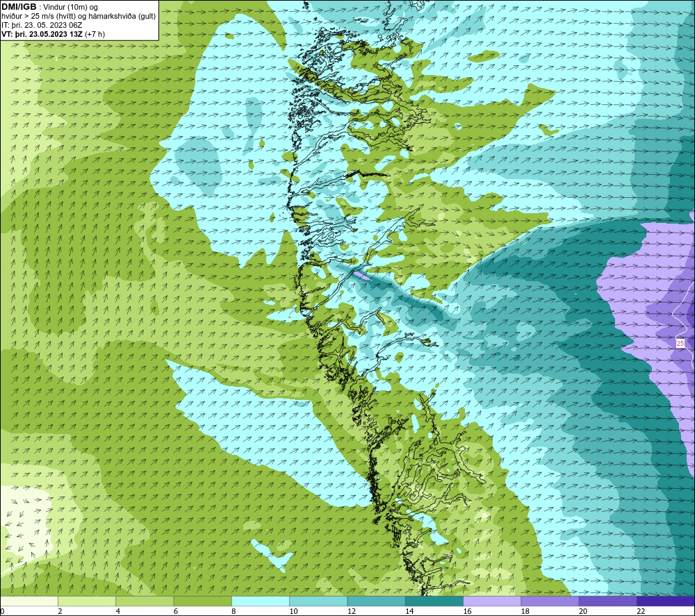
Task: Pick the 10–12 m/s light teal swatch
Action: (318, 601)
